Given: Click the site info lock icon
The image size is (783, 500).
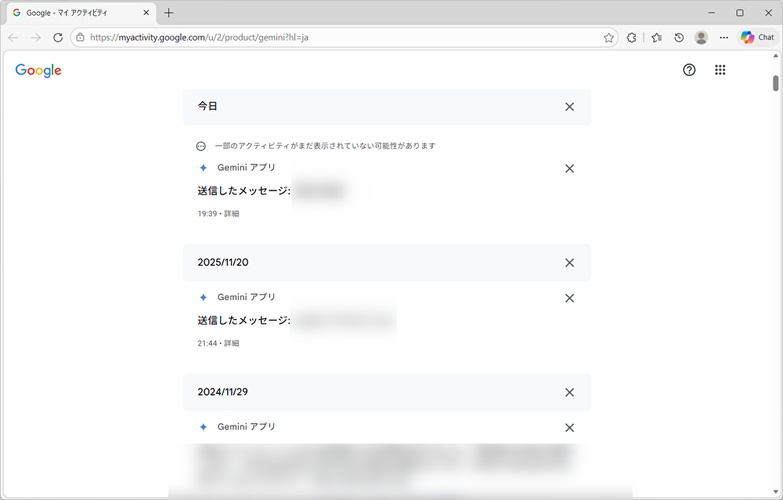Looking at the screenshot, I should 80,37.
